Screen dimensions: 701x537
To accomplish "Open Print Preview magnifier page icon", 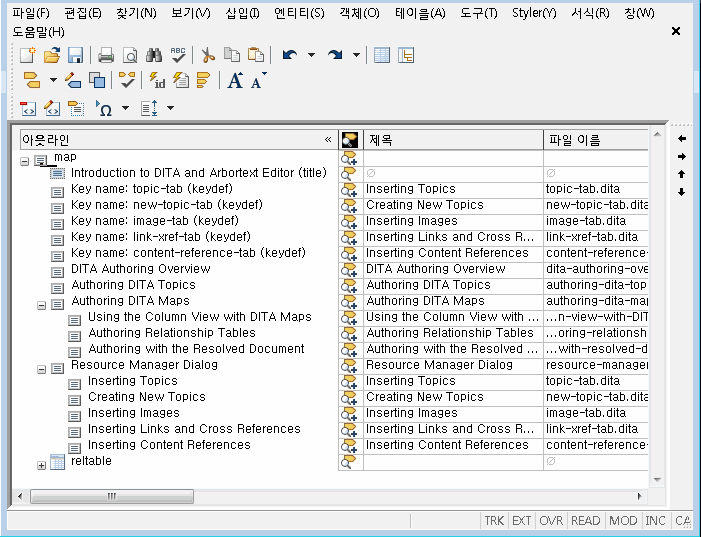I will [x=130, y=55].
